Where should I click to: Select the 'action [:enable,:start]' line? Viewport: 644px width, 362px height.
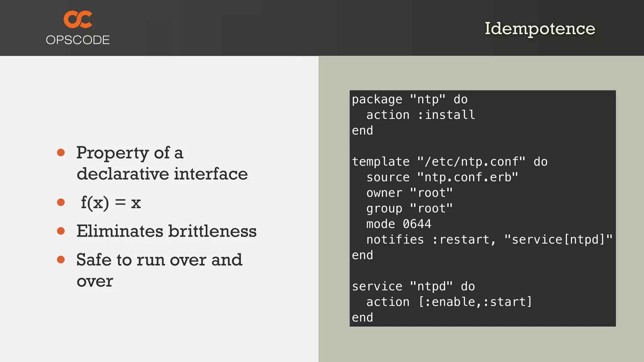point(449,302)
